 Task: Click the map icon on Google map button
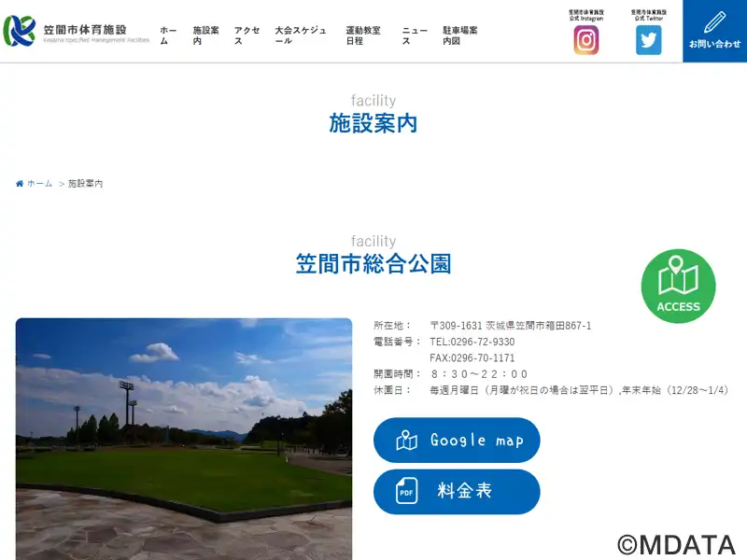click(406, 441)
